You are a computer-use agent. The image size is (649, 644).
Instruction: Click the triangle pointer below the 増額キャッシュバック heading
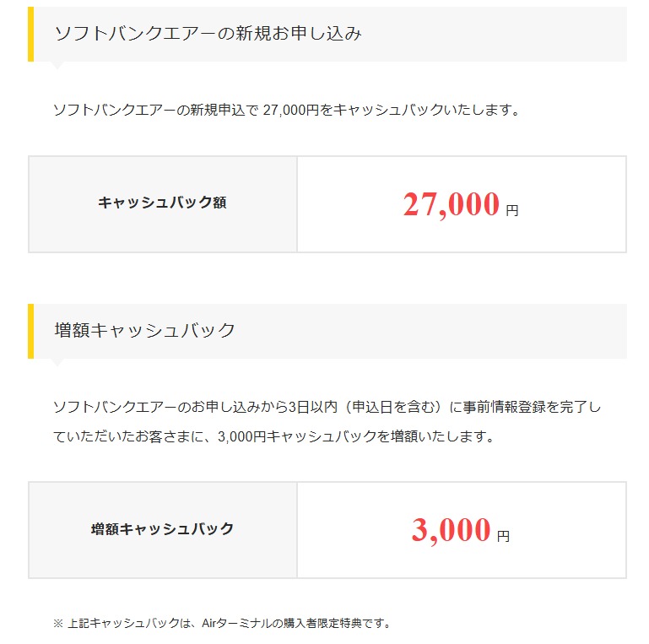pos(57,362)
